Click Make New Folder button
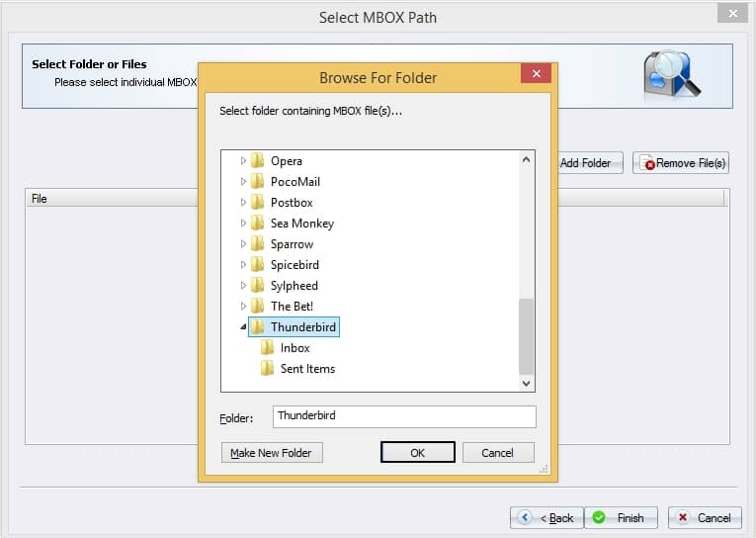756x538 pixels. coord(272,452)
